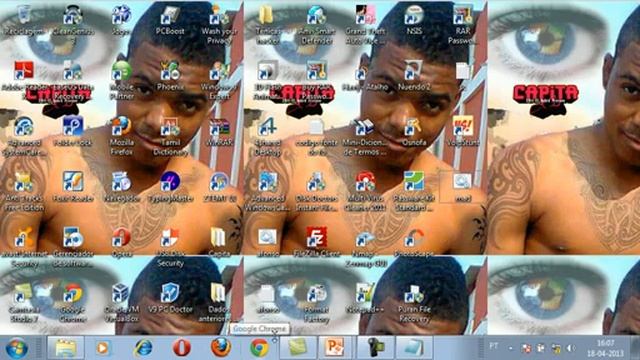Open Opera from the taskbar

182,348
